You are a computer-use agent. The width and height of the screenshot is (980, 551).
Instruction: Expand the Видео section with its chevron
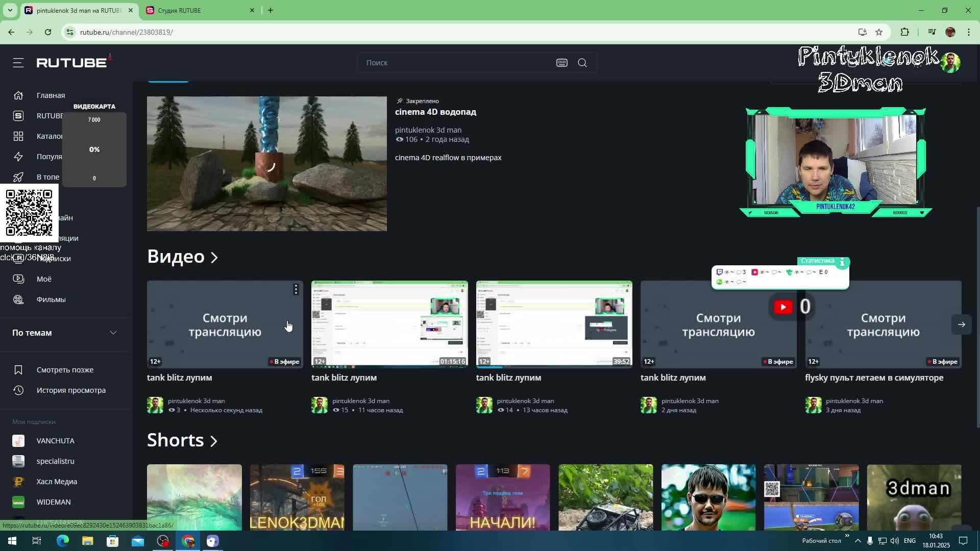point(214,257)
